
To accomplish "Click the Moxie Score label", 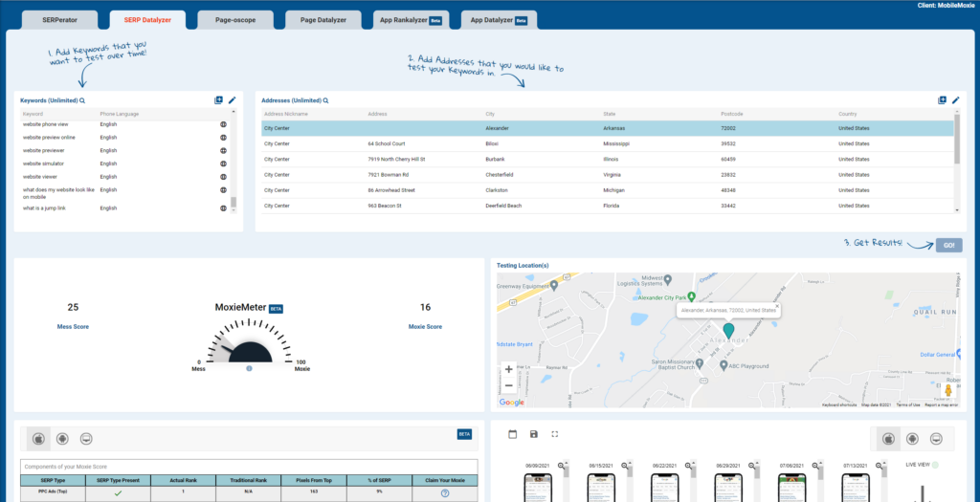I will pos(425,327).
